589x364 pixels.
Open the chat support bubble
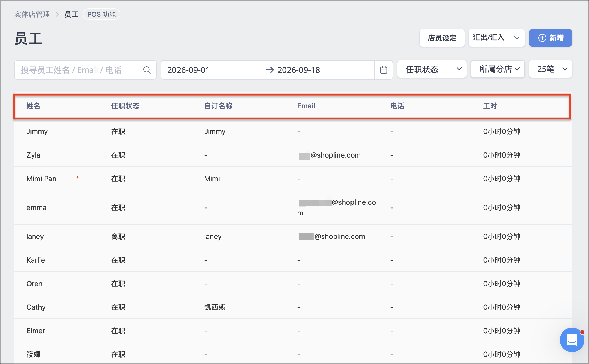click(572, 340)
